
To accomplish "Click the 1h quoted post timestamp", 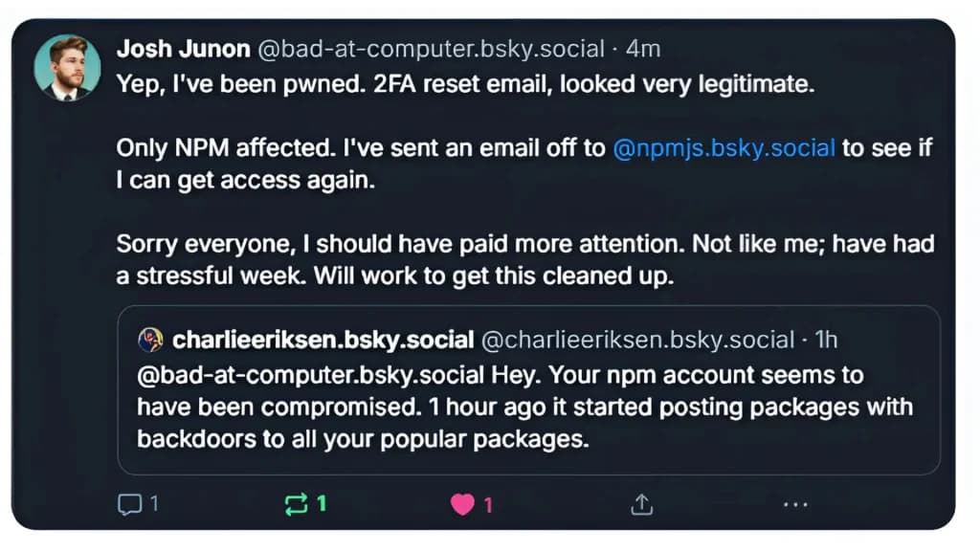I will coord(826,340).
